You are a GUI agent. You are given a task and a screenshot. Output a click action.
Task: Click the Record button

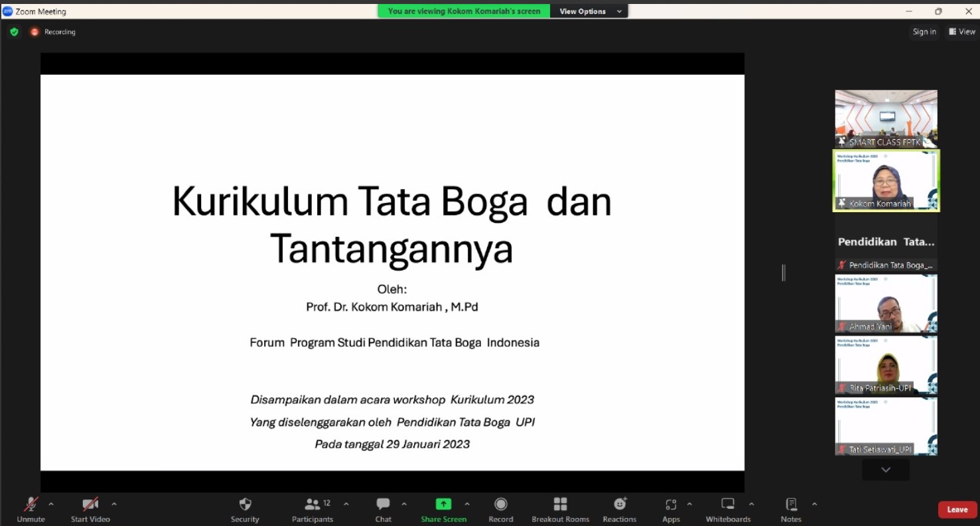tap(501, 509)
